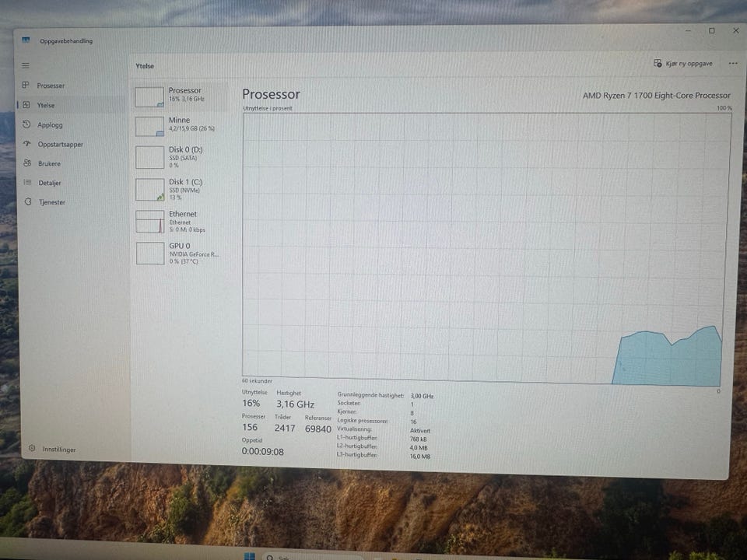Open the three-dot more options menu
The image size is (747, 560).
point(733,63)
